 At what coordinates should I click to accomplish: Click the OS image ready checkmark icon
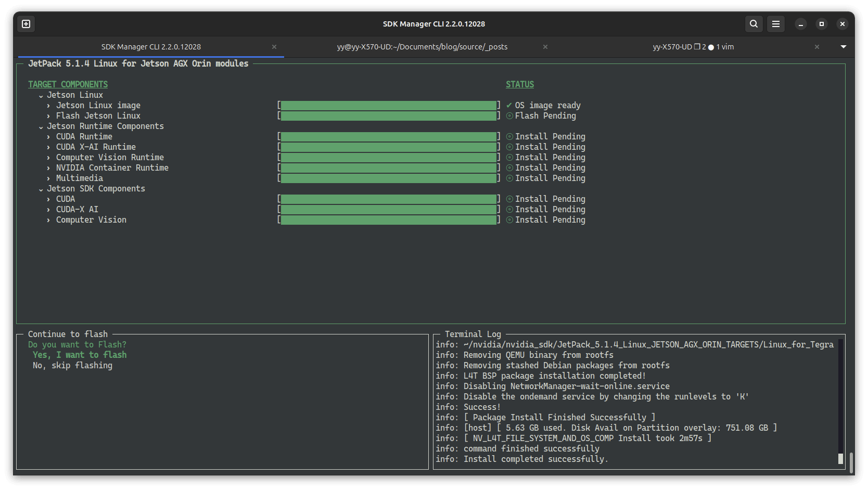tap(509, 106)
